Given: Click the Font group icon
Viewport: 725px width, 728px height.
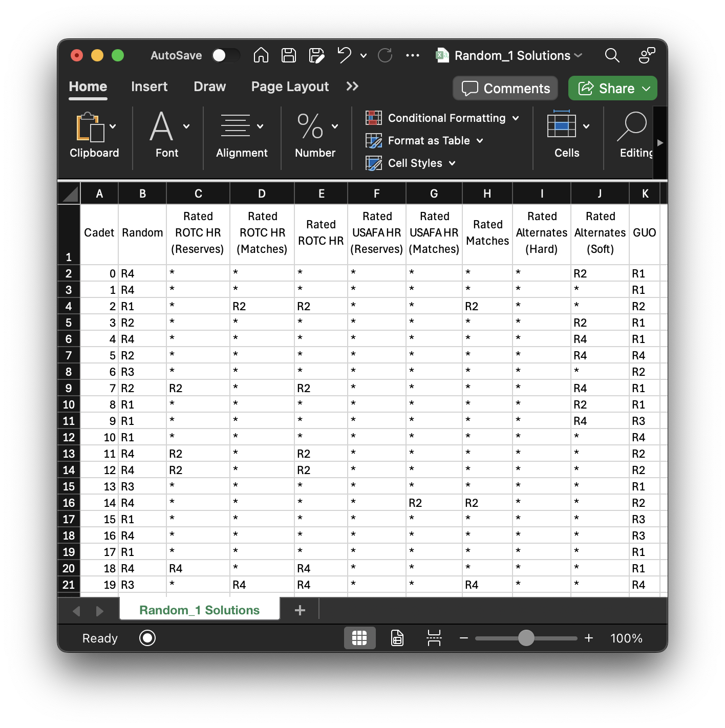Looking at the screenshot, I should [x=161, y=126].
